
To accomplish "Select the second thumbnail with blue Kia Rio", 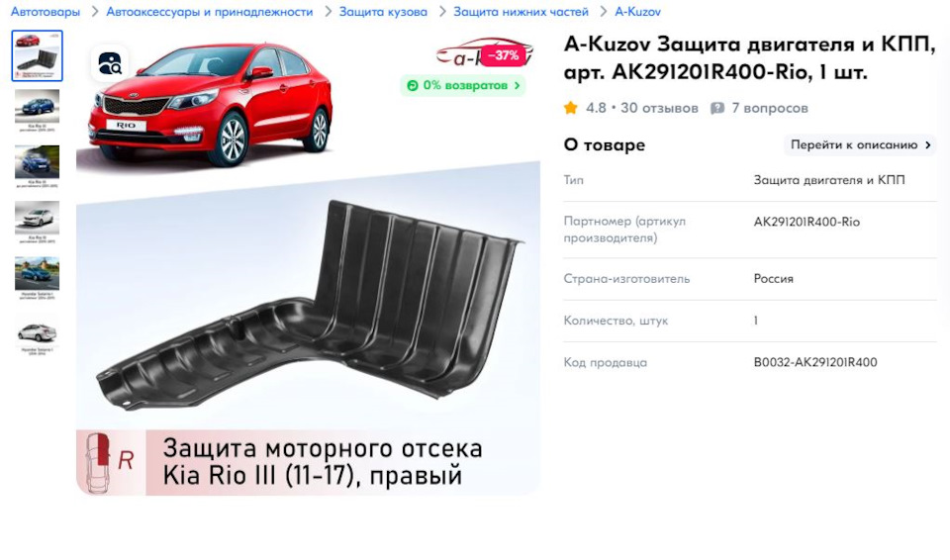I will (37, 110).
